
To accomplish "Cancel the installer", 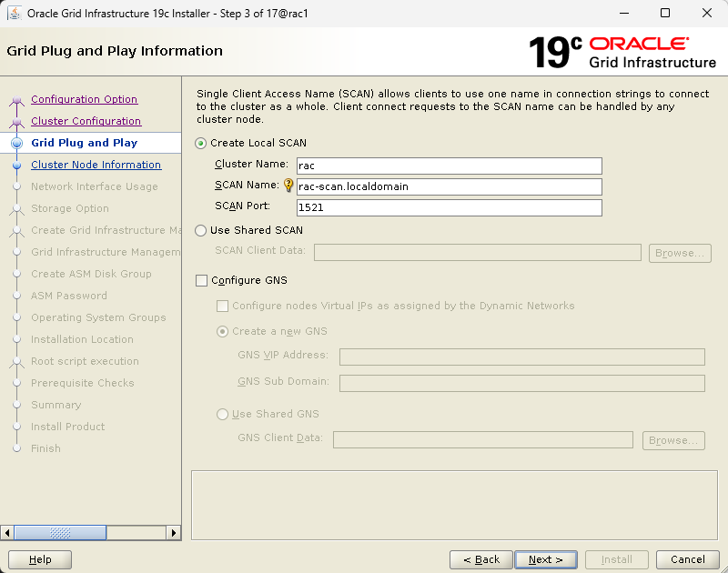I will point(688,559).
